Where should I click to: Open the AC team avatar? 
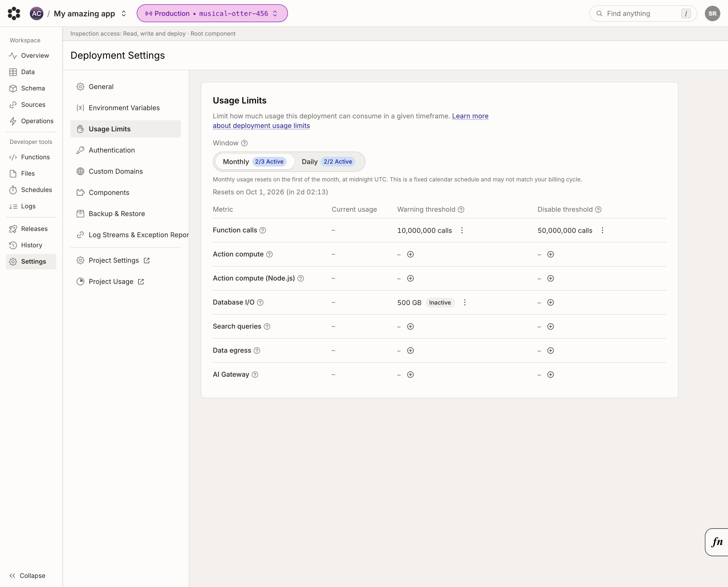tap(37, 13)
